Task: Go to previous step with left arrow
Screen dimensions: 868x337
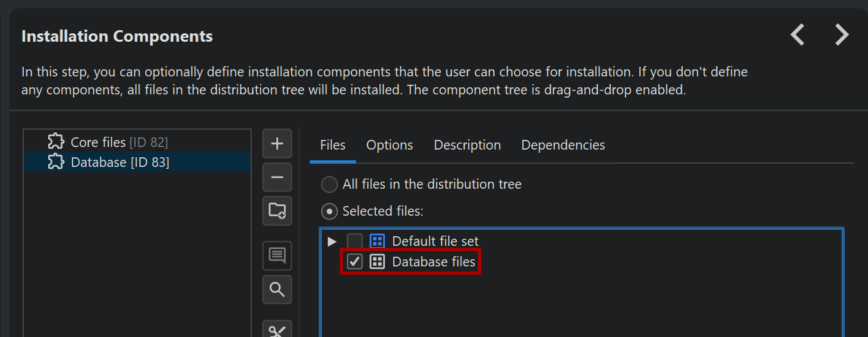Action: [797, 35]
